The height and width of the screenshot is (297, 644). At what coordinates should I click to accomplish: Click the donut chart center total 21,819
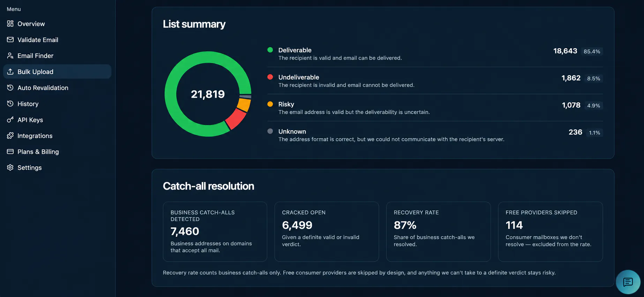[x=208, y=94]
